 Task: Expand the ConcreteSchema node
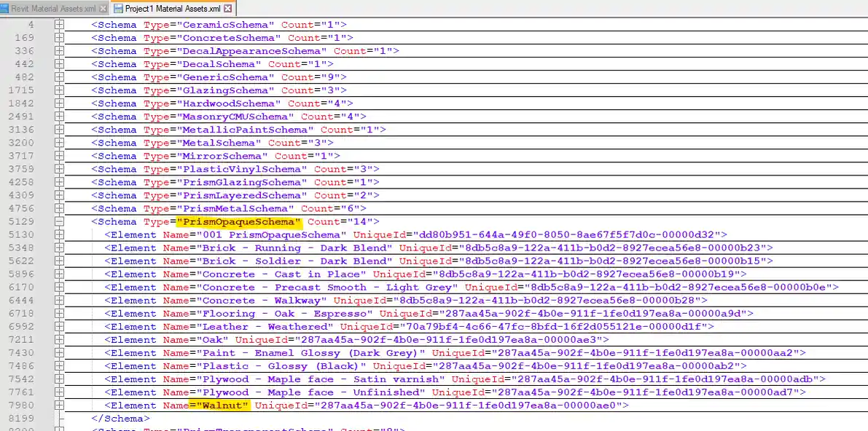[59, 37]
